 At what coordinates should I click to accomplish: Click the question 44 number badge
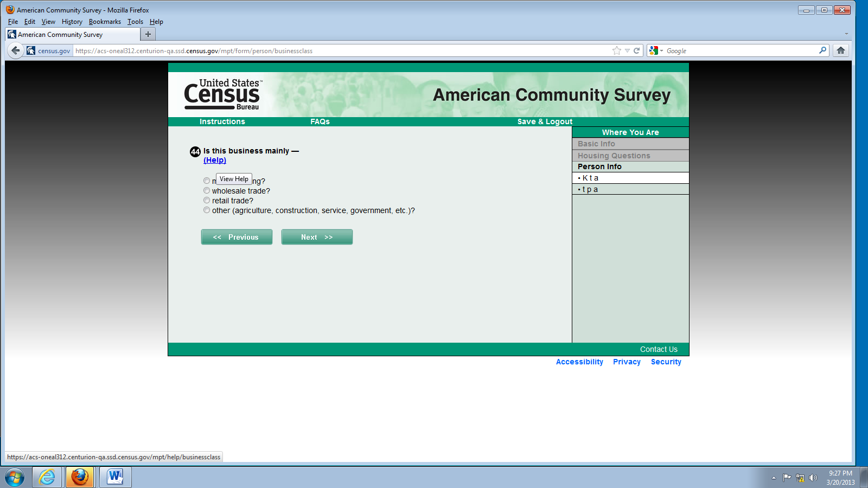click(195, 152)
